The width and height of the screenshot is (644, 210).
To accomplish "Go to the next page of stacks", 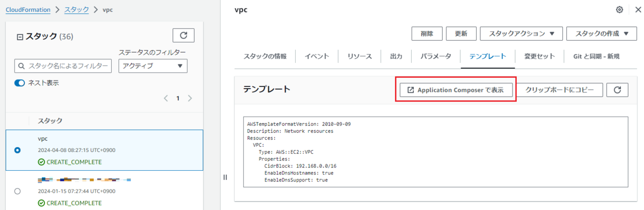I will pos(190,98).
